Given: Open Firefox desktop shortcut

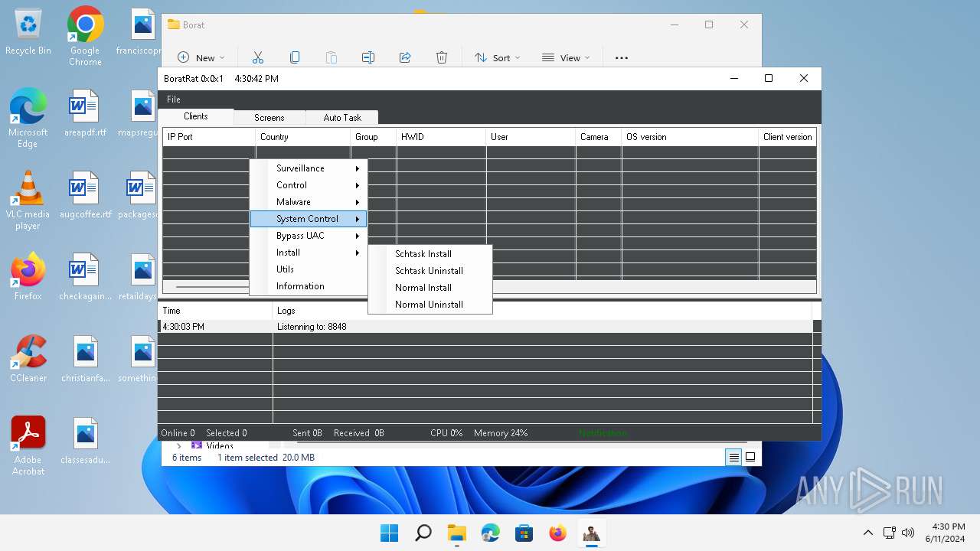Looking at the screenshot, I should [x=28, y=276].
